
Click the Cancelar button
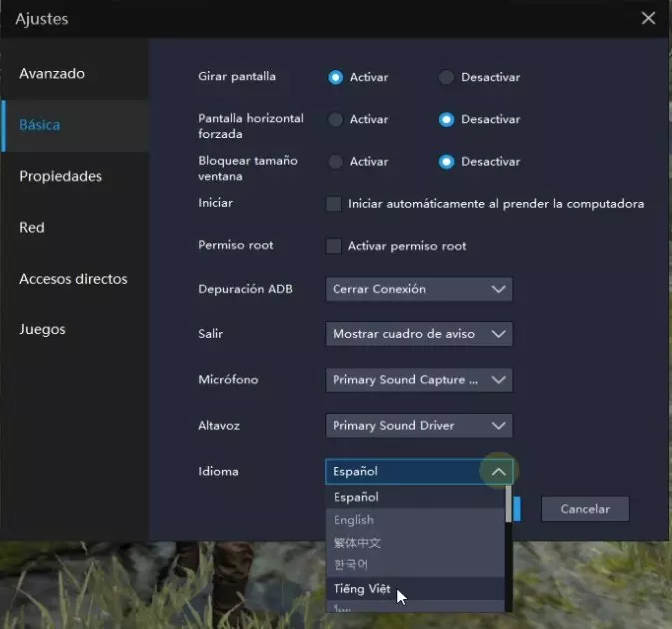(x=585, y=509)
